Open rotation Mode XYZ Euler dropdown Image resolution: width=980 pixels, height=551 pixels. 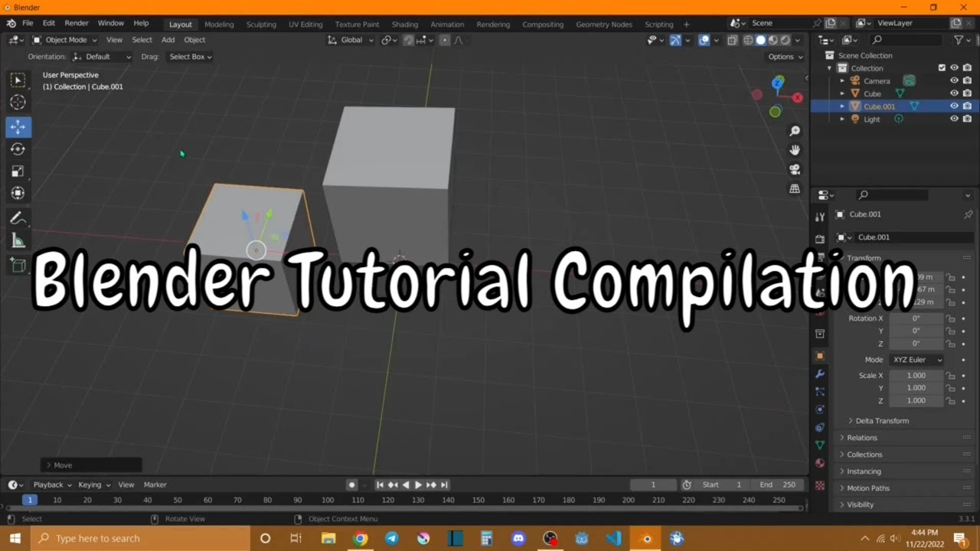[x=916, y=360]
